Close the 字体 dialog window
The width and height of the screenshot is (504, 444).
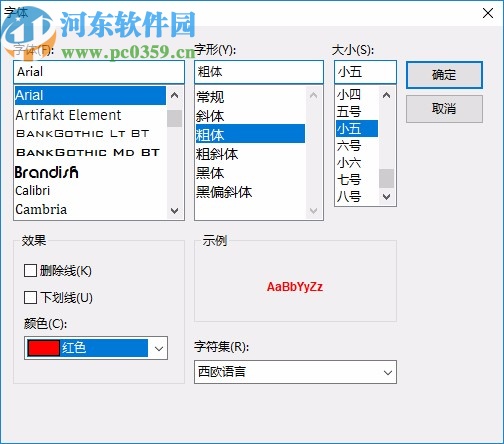[488, 13]
